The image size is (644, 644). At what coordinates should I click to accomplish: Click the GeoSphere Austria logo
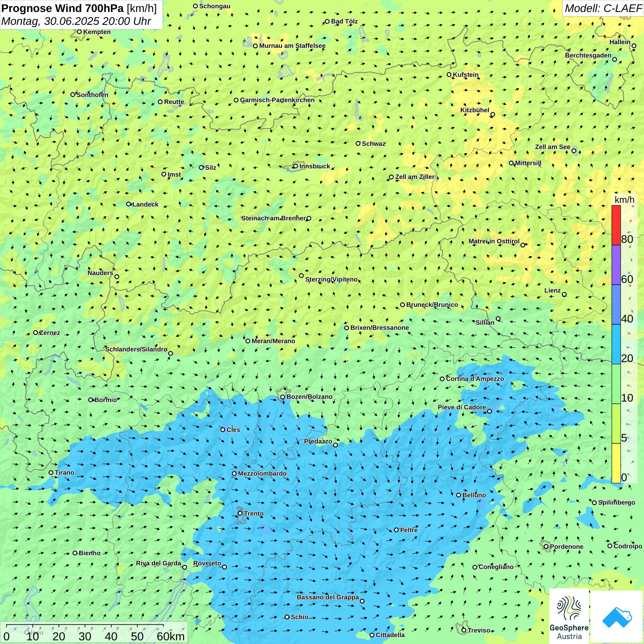tap(569, 616)
